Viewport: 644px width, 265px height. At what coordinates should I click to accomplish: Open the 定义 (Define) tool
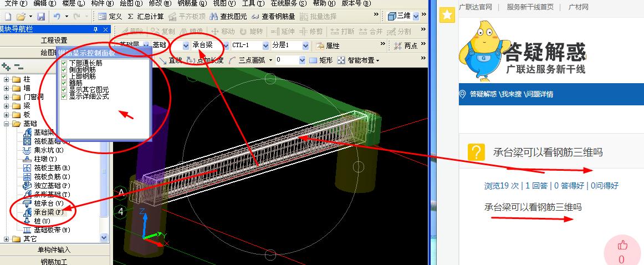click(110, 17)
